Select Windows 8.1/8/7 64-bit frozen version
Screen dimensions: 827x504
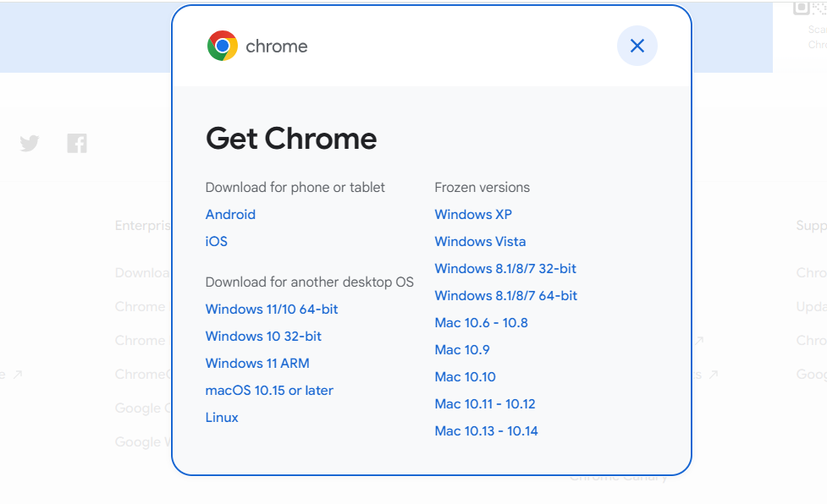[506, 296]
